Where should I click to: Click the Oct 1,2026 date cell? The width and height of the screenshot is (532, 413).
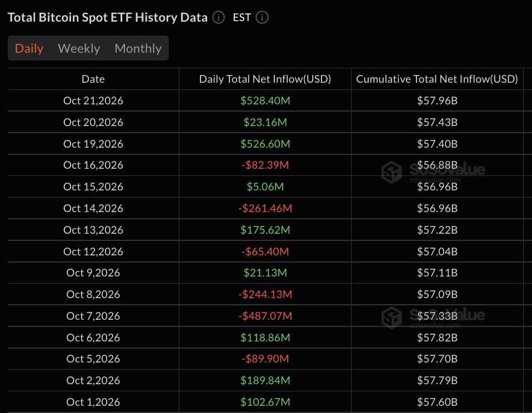(x=93, y=402)
